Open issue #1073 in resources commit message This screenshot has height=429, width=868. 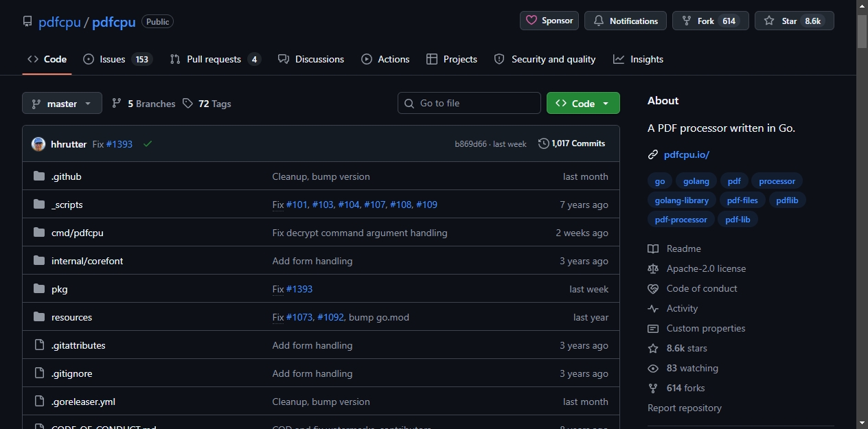(299, 317)
